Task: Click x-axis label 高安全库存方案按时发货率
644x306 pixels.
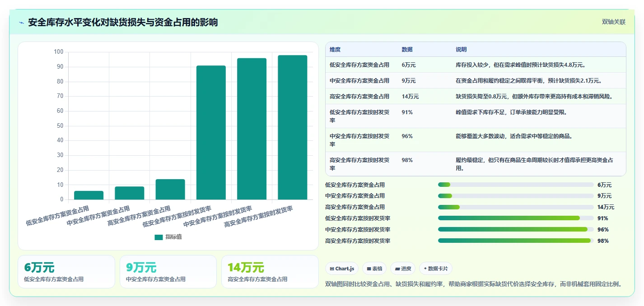Action: coord(259,217)
